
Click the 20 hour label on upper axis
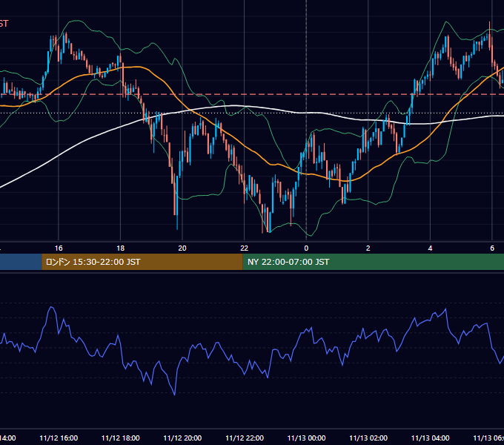pos(182,248)
